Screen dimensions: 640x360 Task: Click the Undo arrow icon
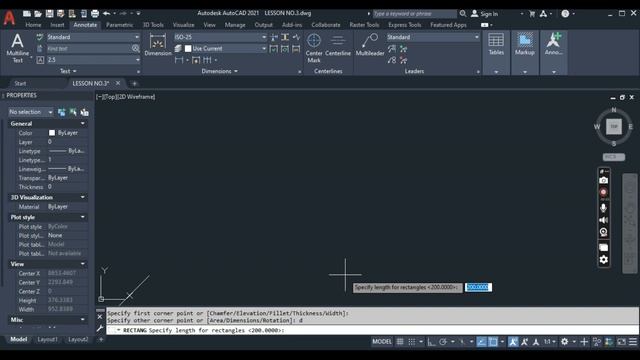tap(107, 13)
